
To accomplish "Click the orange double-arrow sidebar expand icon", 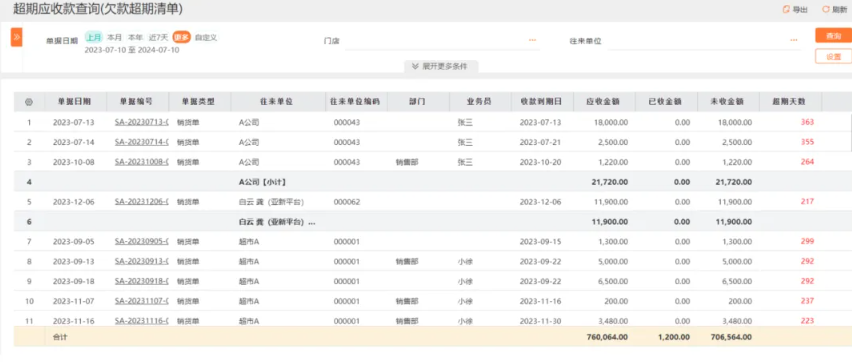I will click(16, 37).
